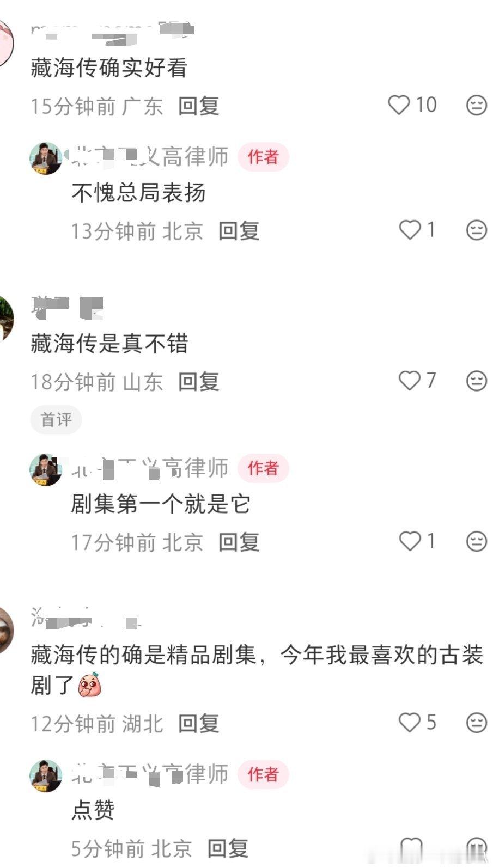The width and height of the screenshot is (493, 868).
Task: Tap the 首评 badge
Action: pos(56,419)
